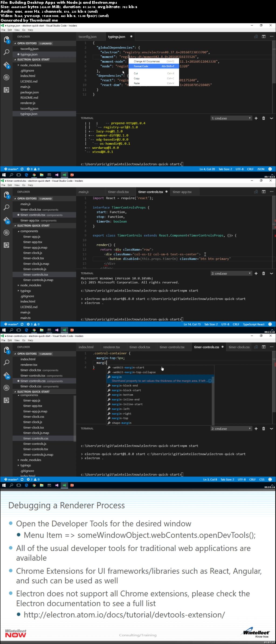Select Copy in the context menu
The width and height of the screenshot is (276, 644).
coord(154,79)
